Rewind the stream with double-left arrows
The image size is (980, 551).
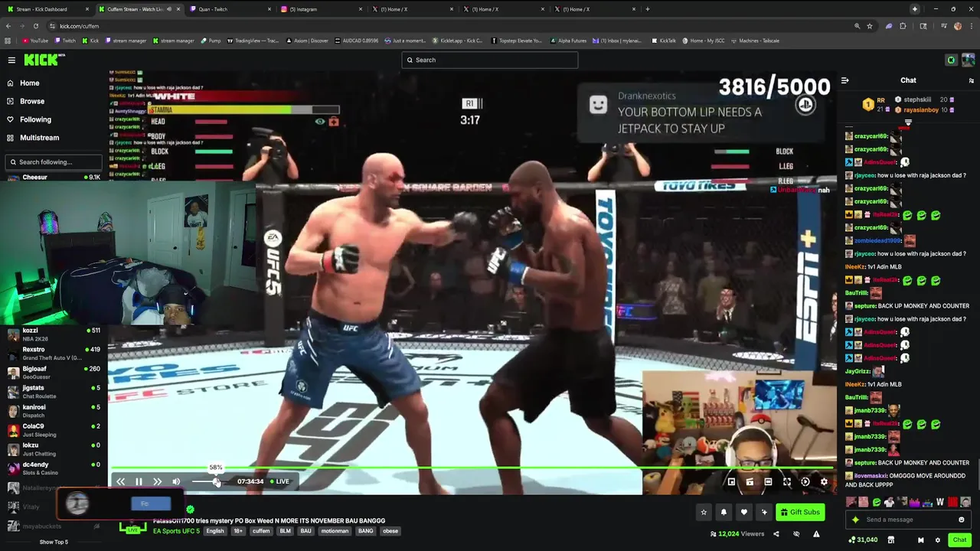point(120,481)
